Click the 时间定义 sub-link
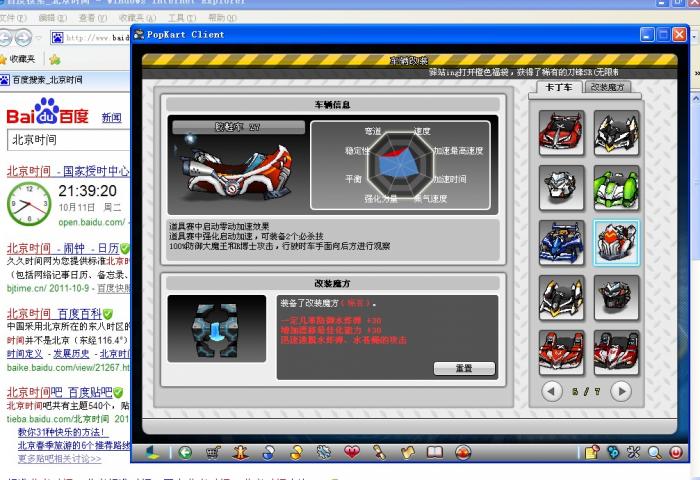 (25, 354)
